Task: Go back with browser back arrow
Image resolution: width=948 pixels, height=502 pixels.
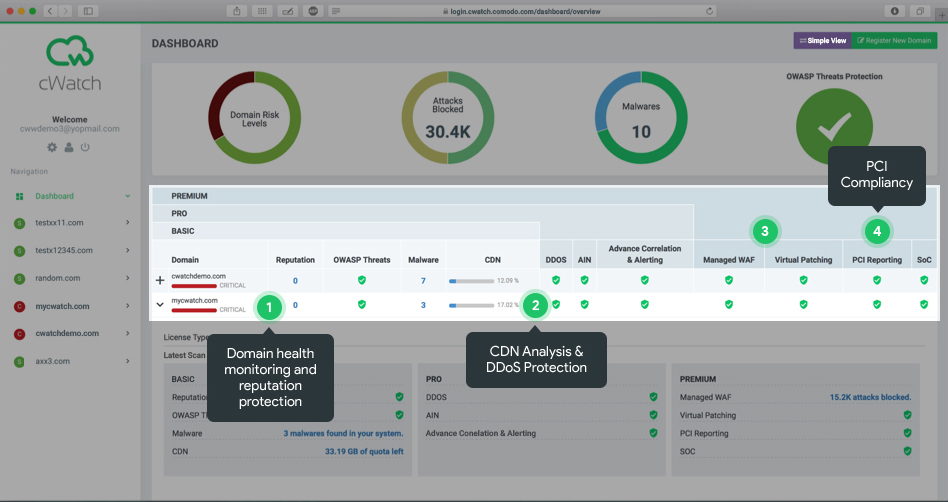Action: tap(50, 11)
